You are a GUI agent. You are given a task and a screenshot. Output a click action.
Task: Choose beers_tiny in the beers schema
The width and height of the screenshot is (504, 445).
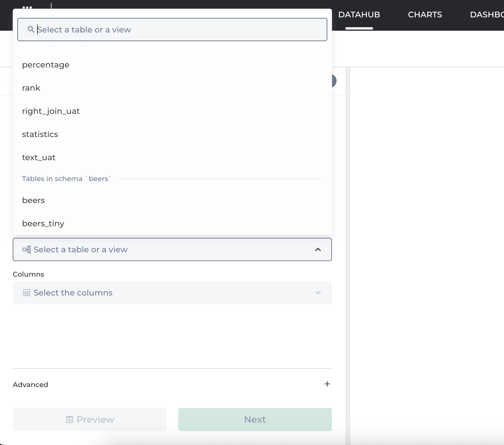tap(43, 224)
